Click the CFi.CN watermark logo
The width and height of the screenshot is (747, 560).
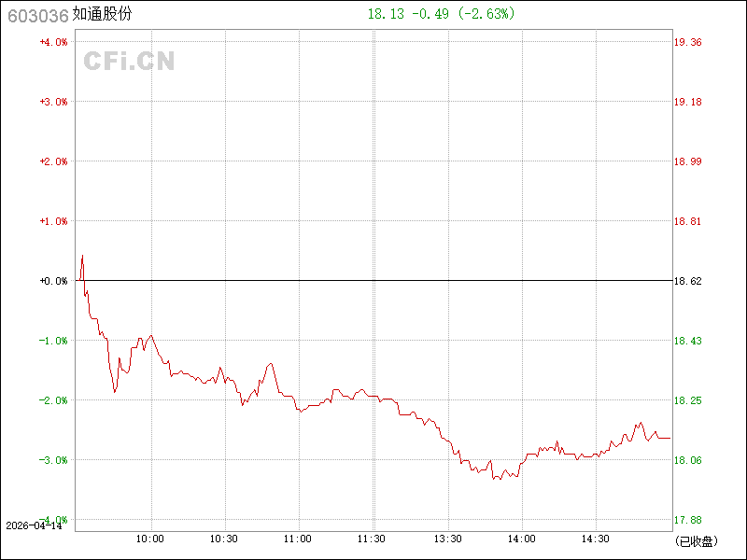[x=129, y=62]
